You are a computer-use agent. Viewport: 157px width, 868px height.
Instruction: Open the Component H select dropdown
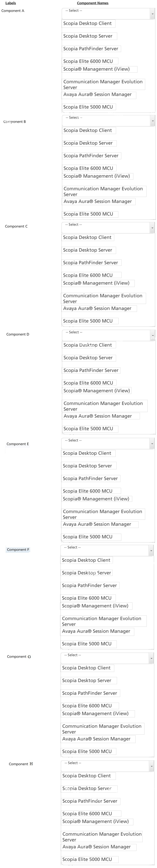(107, 766)
